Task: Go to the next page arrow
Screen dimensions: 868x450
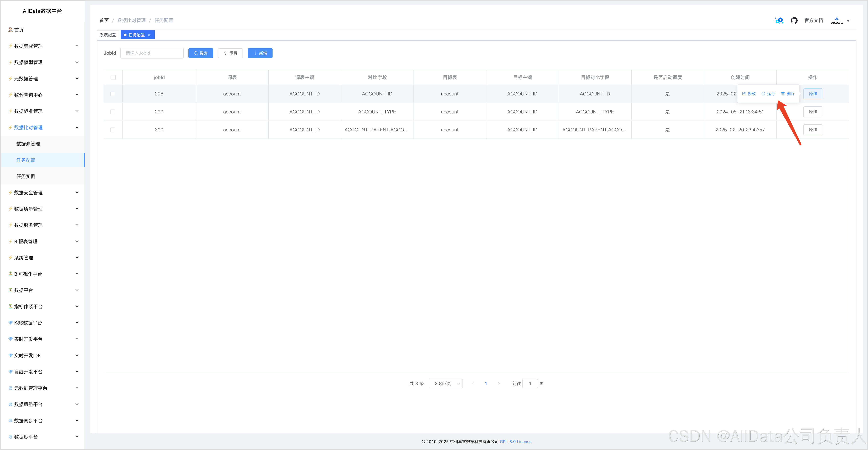Action: [499, 384]
